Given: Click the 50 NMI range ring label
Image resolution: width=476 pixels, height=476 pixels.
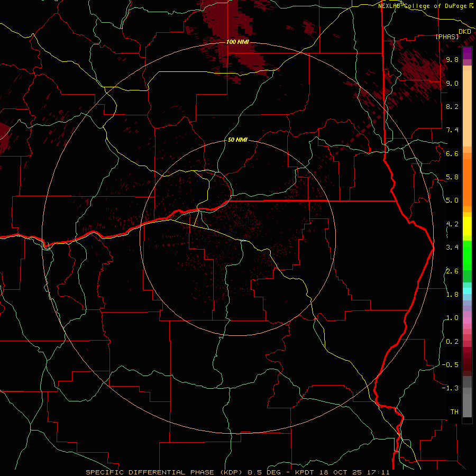Looking at the screenshot, I should (237, 140).
